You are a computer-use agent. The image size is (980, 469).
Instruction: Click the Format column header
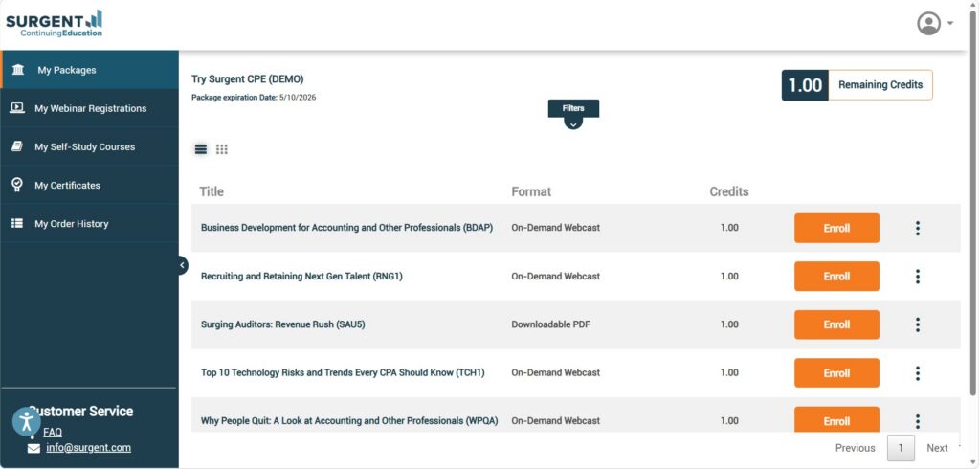(x=531, y=191)
